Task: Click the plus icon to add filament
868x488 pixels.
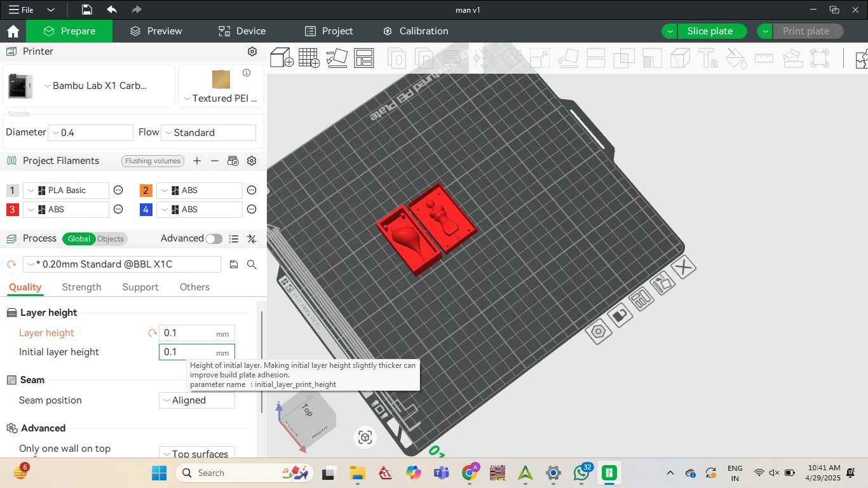Action: point(197,161)
